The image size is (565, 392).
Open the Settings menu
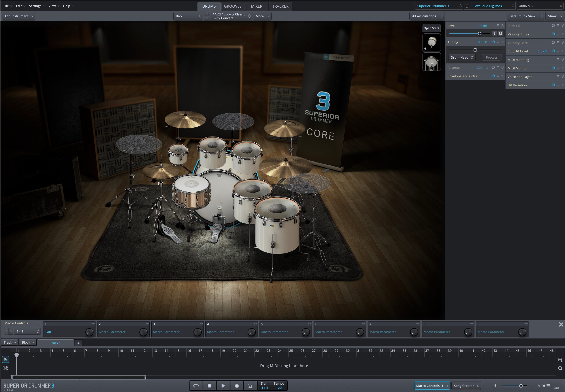pyautogui.click(x=37, y=6)
